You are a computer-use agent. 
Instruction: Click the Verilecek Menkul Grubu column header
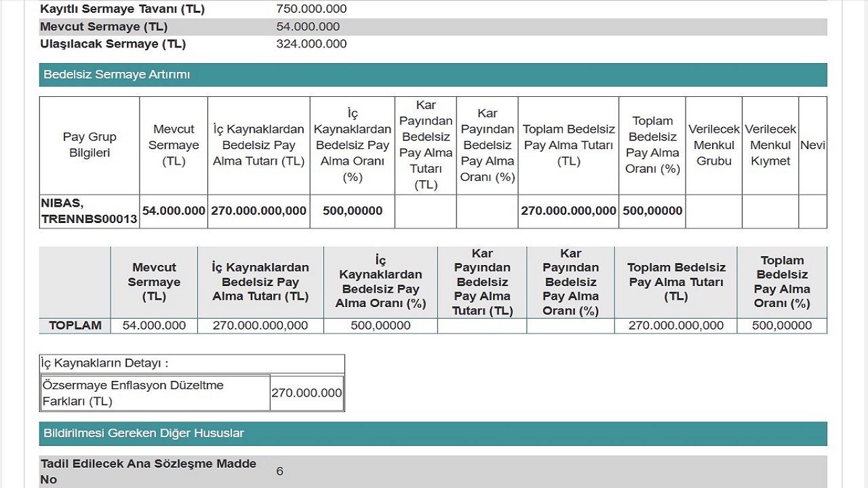[713, 145]
